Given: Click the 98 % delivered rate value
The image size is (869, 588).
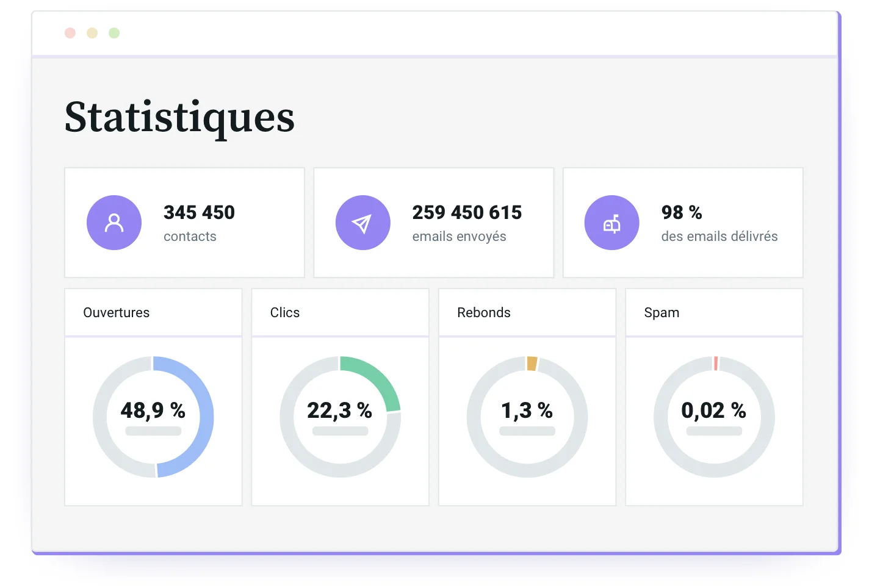Looking at the screenshot, I should coord(682,212).
